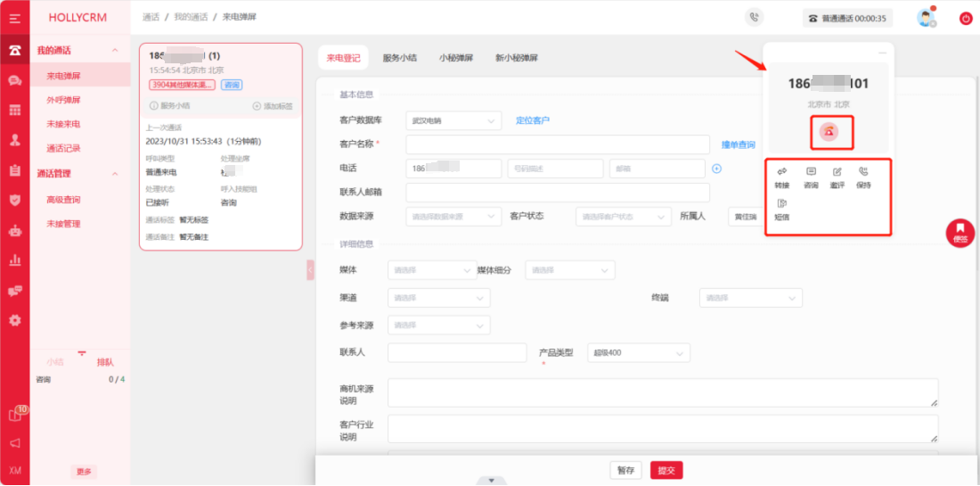Collapse the 我的通话 menu group
The image size is (980, 486).
(x=115, y=50)
